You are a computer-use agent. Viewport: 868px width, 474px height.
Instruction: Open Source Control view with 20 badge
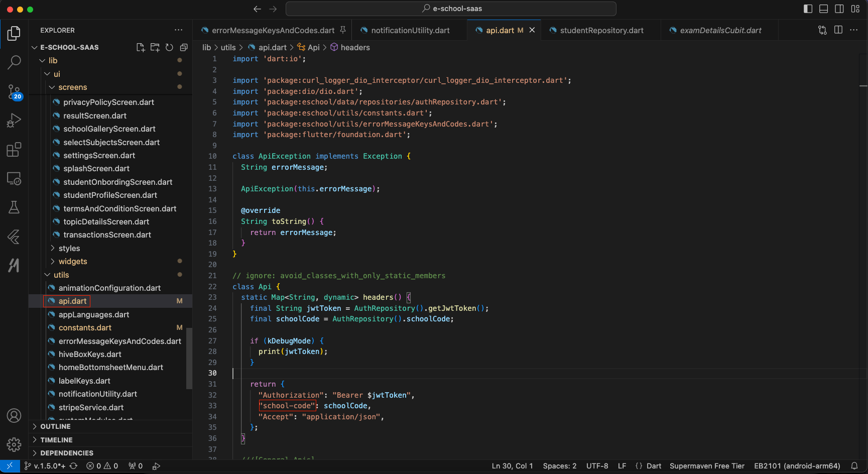click(14, 92)
